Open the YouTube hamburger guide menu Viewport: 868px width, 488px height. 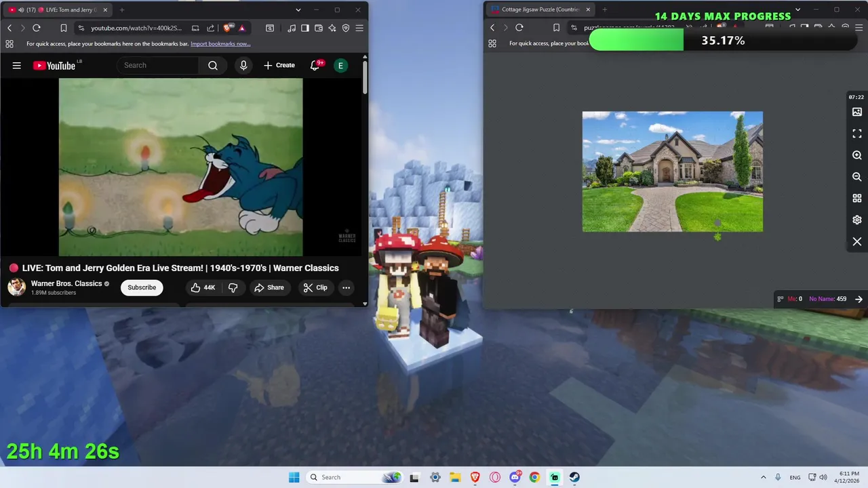(17, 65)
